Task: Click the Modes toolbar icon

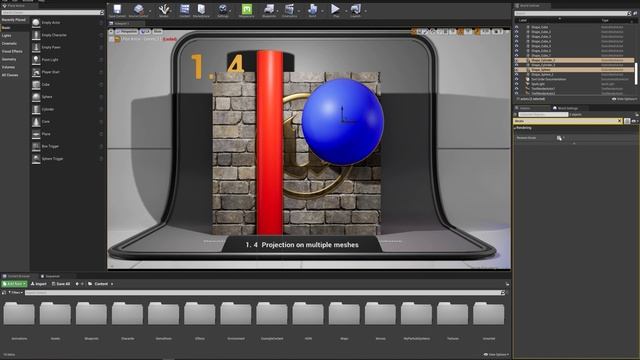Action: [164, 10]
